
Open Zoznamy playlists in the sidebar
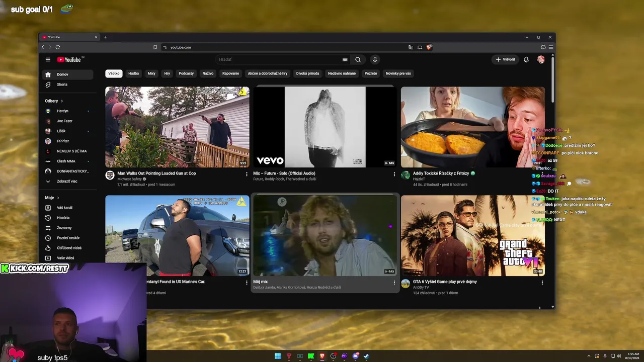tap(68, 228)
